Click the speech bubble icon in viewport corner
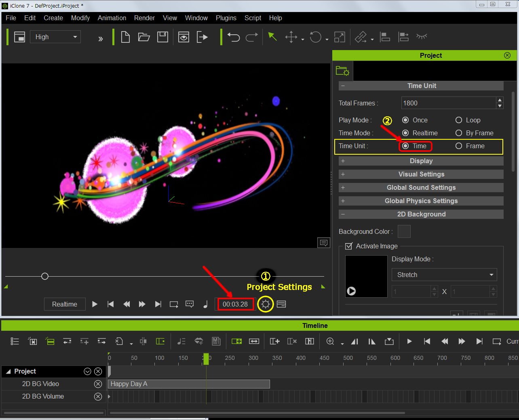 pos(324,243)
